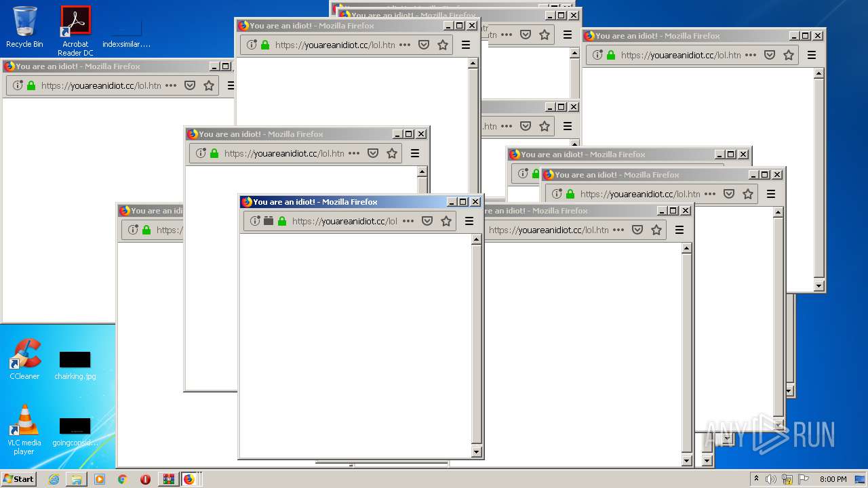The height and width of the screenshot is (488, 868).
Task: Click scroll-down arrow in active Firefox window
Action: tap(476, 452)
